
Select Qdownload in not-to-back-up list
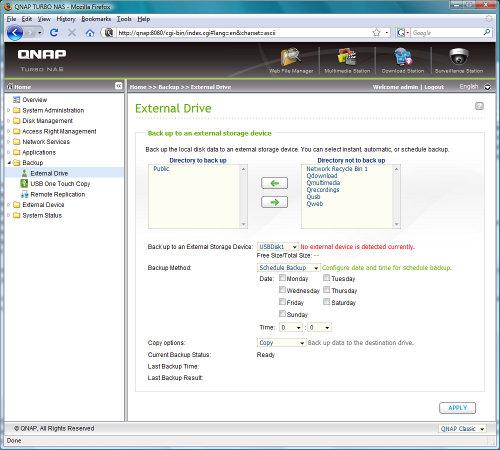[x=322, y=176]
